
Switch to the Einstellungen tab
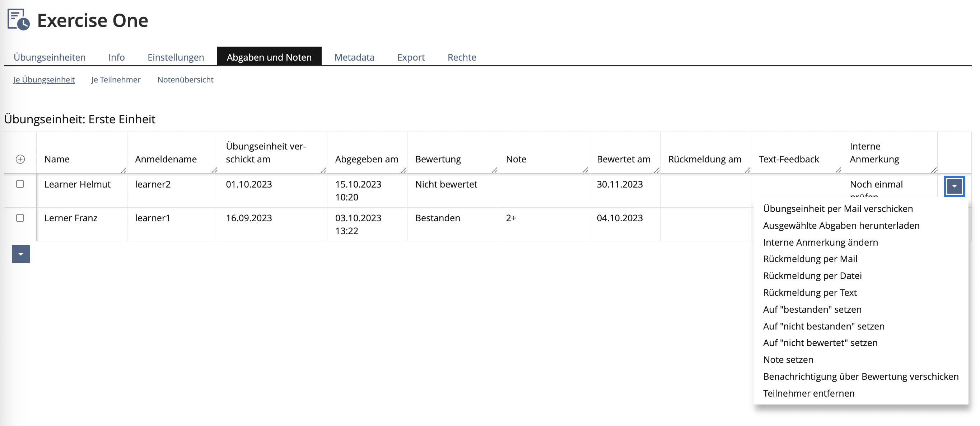pyautogui.click(x=176, y=57)
